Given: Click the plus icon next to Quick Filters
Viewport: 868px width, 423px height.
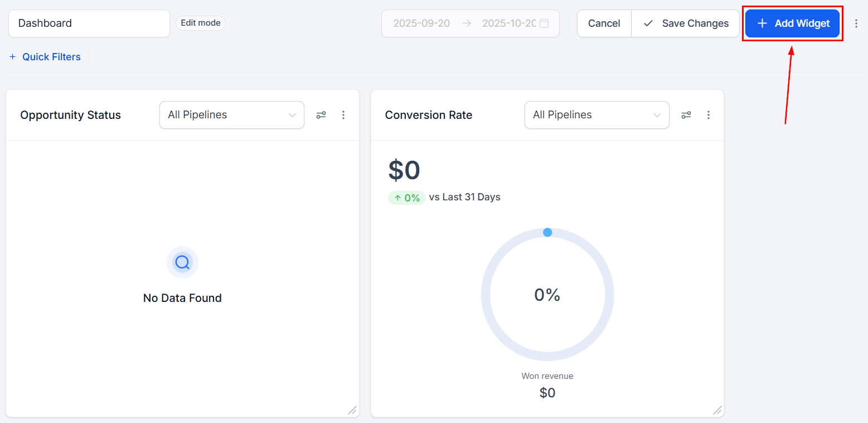Looking at the screenshot, I should tap(12, 56).
